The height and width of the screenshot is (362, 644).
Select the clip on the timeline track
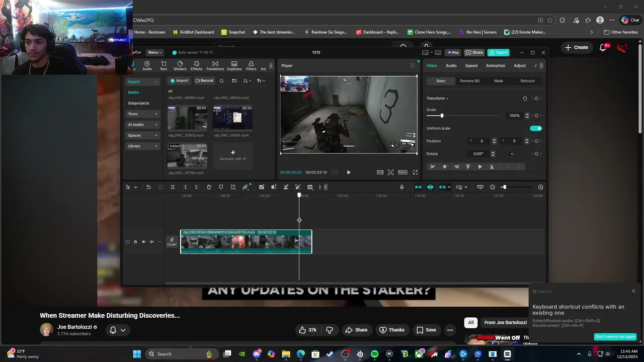point(246,242)
